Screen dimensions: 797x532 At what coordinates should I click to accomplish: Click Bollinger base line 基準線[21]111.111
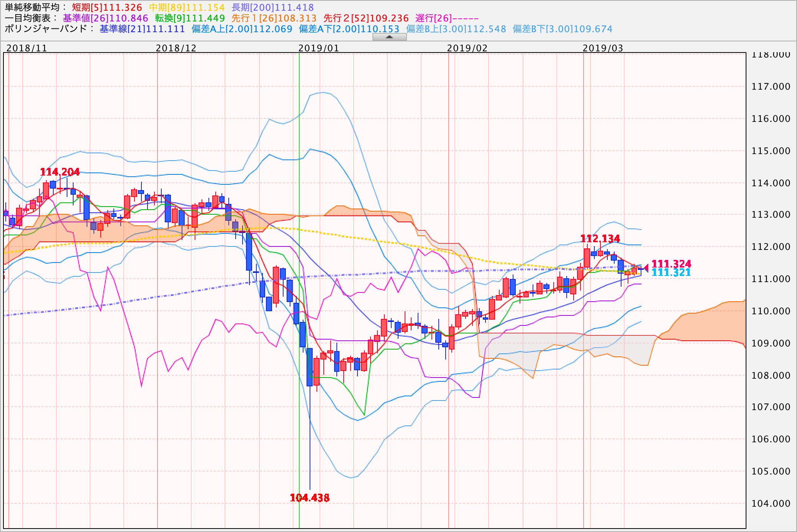[x=142, y=29]
